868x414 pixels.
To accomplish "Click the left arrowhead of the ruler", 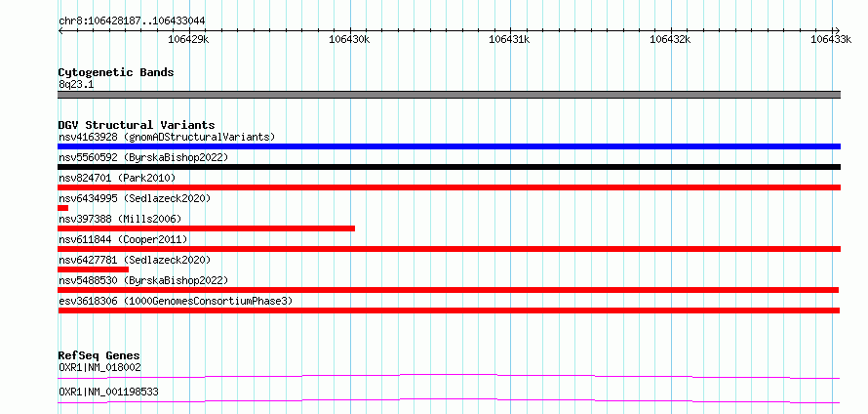I will (x=60, y=30).
